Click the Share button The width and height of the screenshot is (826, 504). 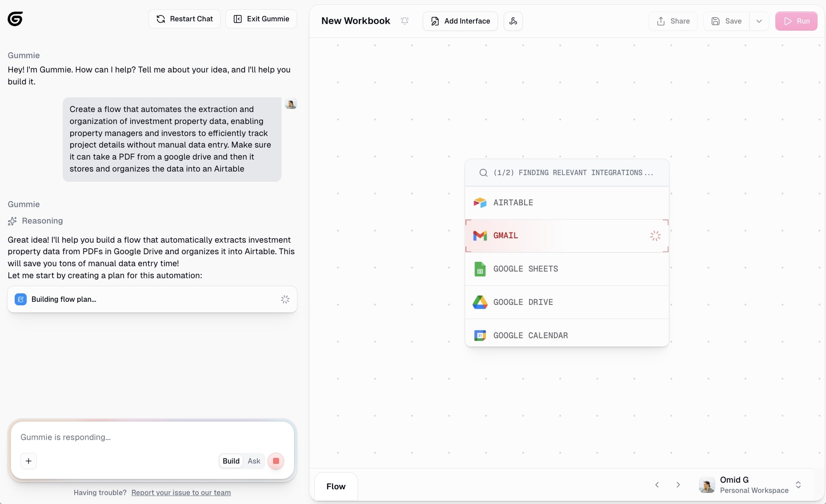[673, 21]
